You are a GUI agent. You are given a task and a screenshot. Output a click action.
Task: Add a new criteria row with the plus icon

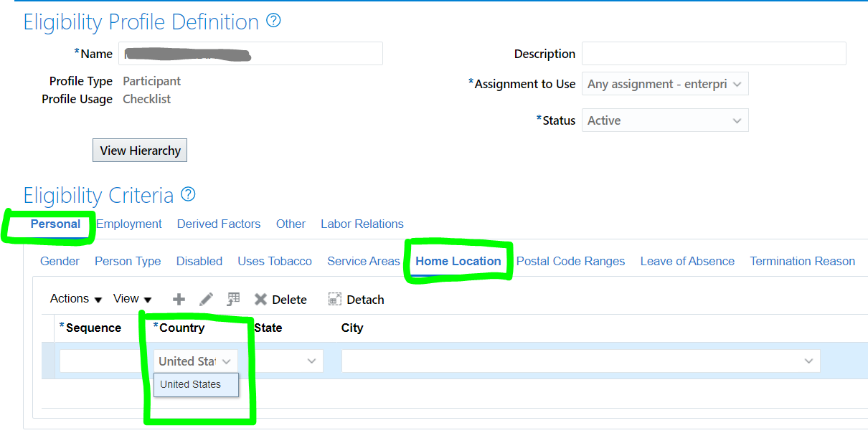pos(179,299)
